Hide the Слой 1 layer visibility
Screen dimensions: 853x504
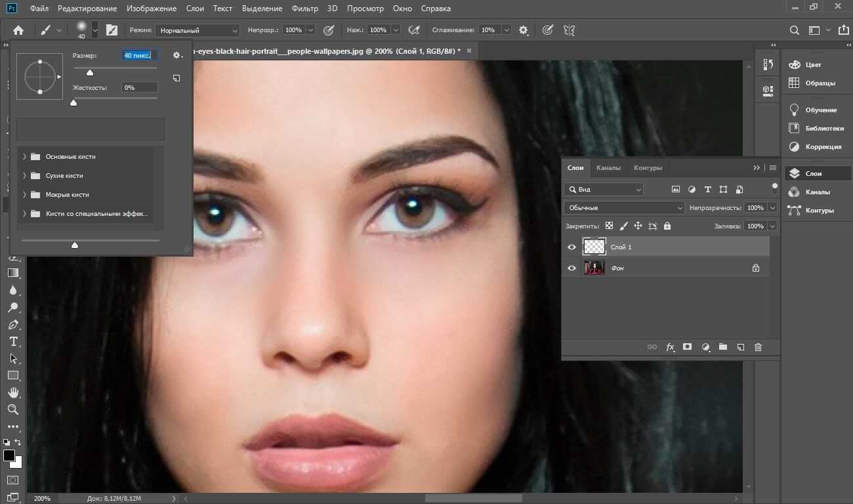tap(572, 247)
